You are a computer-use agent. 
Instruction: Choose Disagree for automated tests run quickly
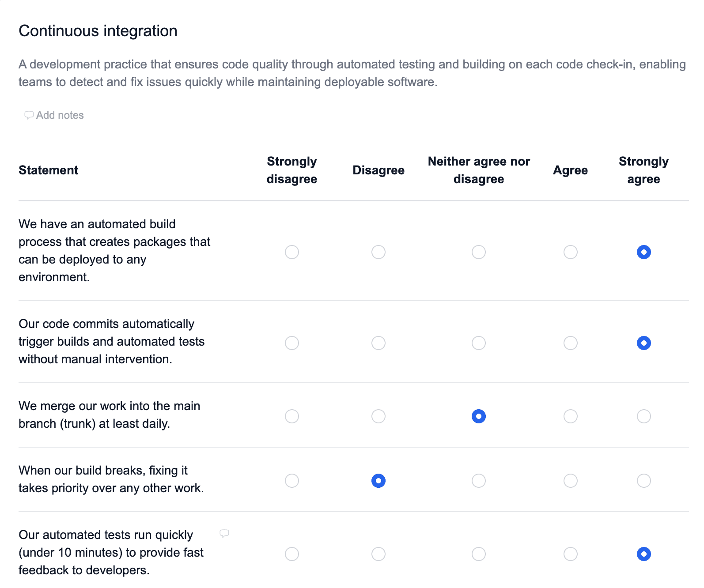pos(378,554)
